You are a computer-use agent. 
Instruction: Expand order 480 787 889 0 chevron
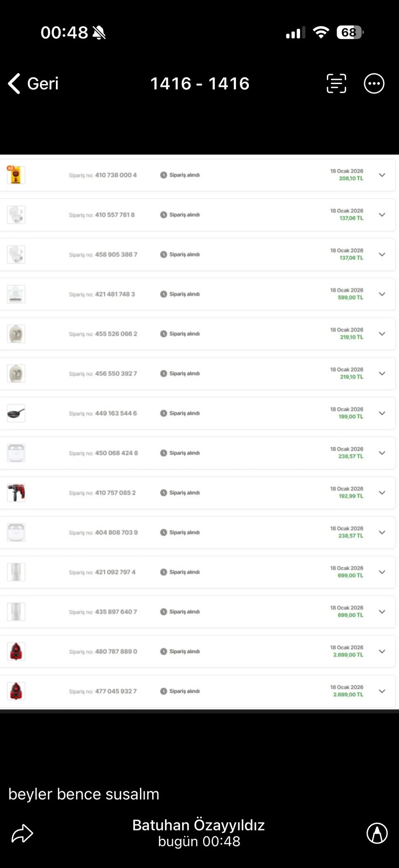pos(382,651)
